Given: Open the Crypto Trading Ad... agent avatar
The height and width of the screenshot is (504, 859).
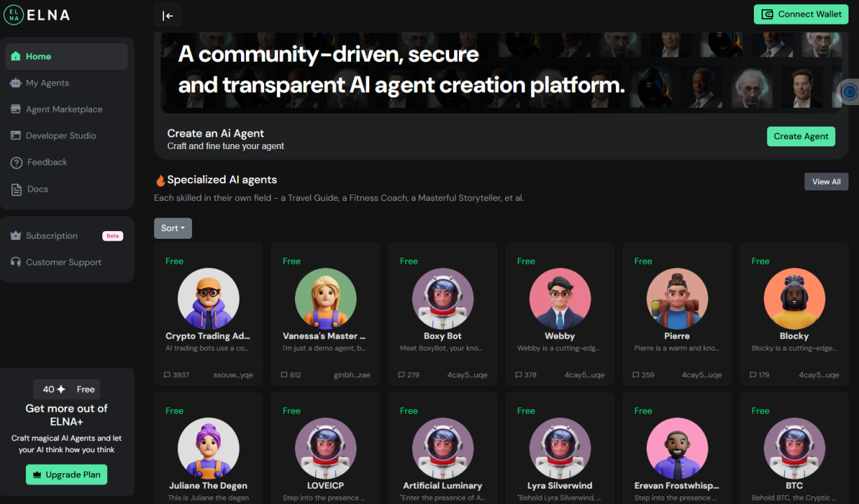Looking at the screenshot, I should 208,300.
